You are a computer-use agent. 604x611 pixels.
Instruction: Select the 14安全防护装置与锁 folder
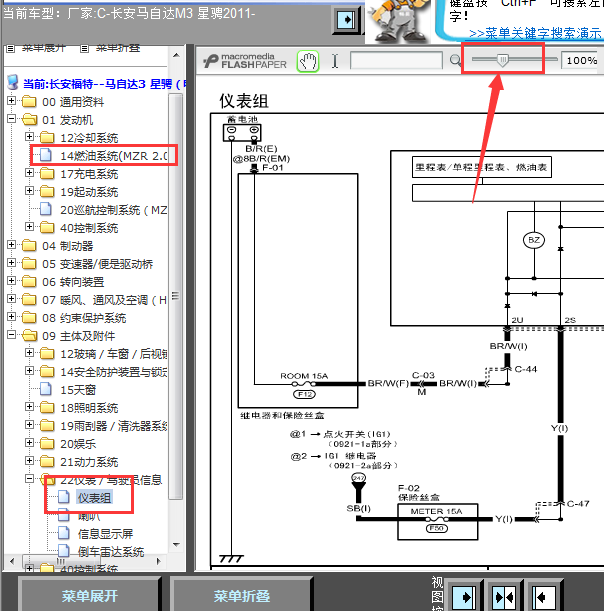coord(114,372)
